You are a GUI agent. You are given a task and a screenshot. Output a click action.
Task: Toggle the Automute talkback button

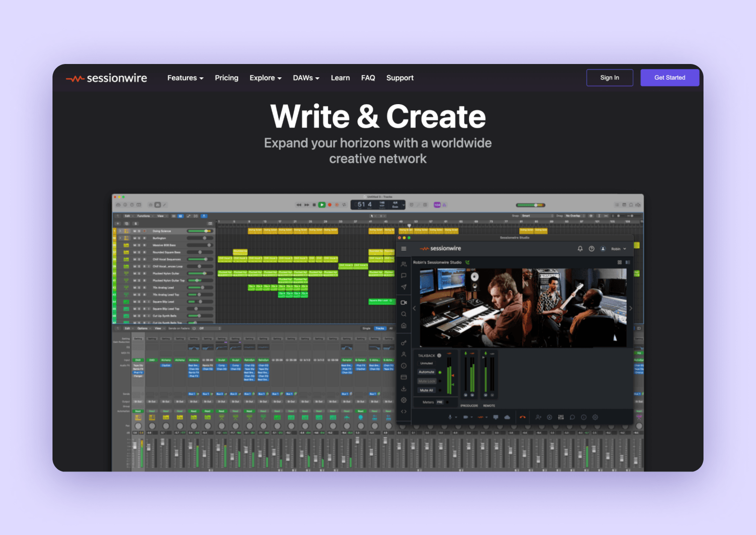click(x=427, y=372)
